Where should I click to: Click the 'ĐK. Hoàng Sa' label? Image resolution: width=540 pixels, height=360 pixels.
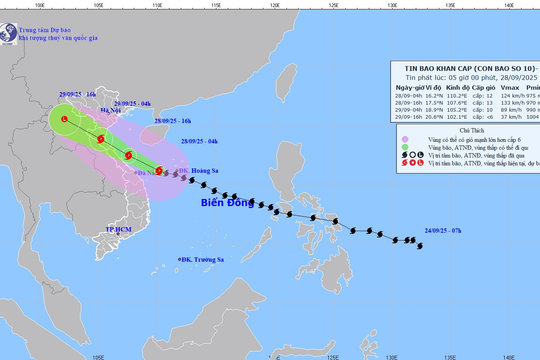click(x=199, y=171)
